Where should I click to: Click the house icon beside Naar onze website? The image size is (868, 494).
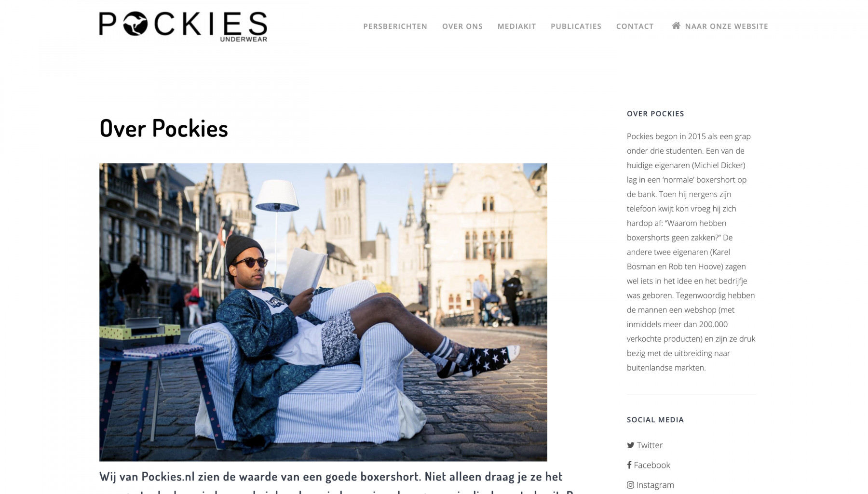pos(676,26)
